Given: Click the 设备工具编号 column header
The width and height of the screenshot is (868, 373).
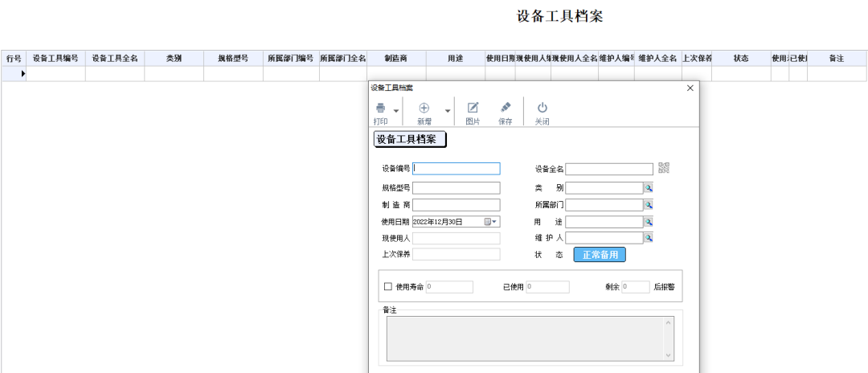Looking at the screenshot, I should [55, 58].
